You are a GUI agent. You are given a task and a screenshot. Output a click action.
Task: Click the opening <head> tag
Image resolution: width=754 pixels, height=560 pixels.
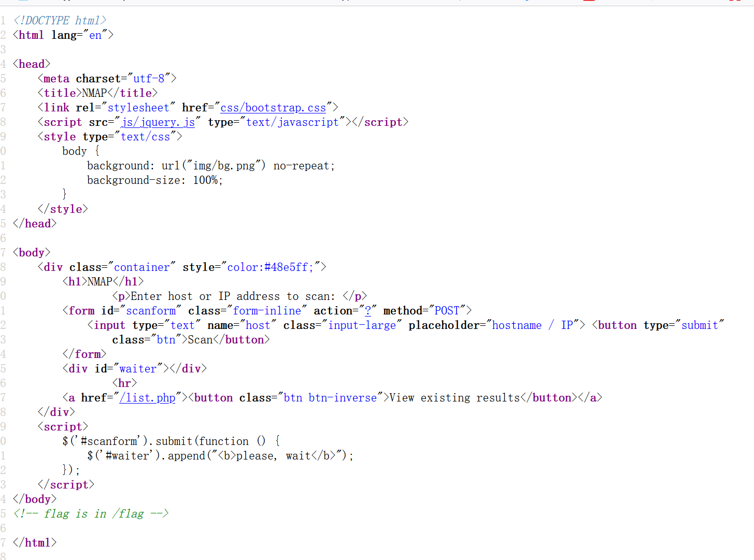32,64
